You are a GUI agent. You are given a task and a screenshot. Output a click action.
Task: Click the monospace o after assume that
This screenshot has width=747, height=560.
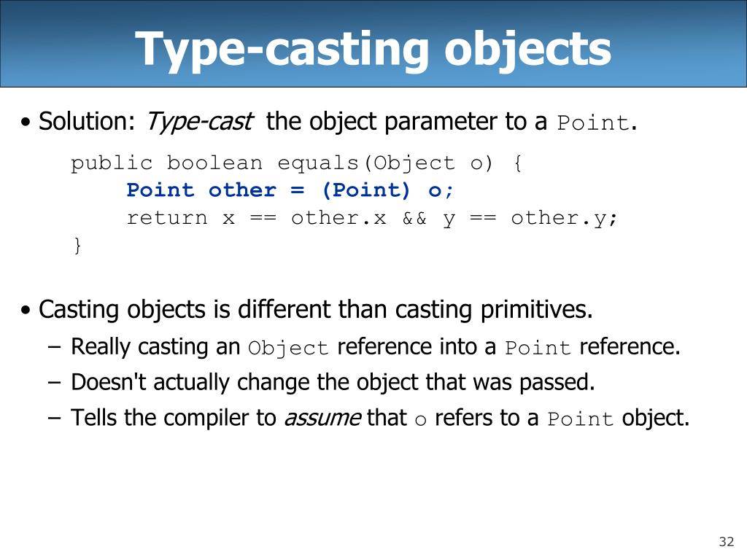[x=420, y=421]
